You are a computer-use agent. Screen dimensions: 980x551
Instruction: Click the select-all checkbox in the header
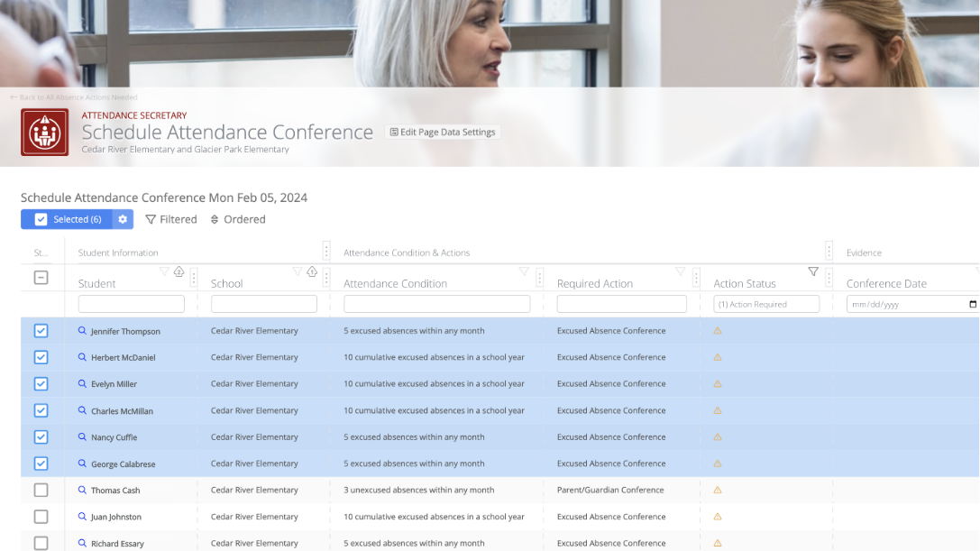pyautogui.click(x=41, y=279)
